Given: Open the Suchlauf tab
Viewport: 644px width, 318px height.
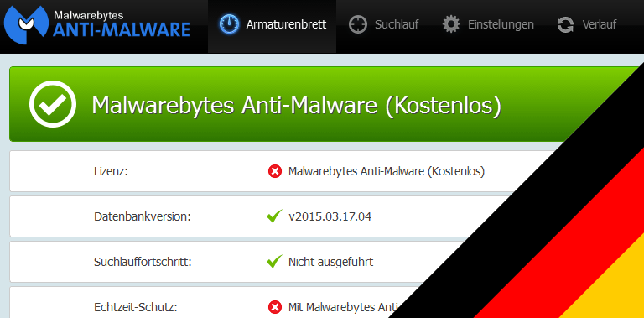Looking at the screenshot, I should coord(383,26).
